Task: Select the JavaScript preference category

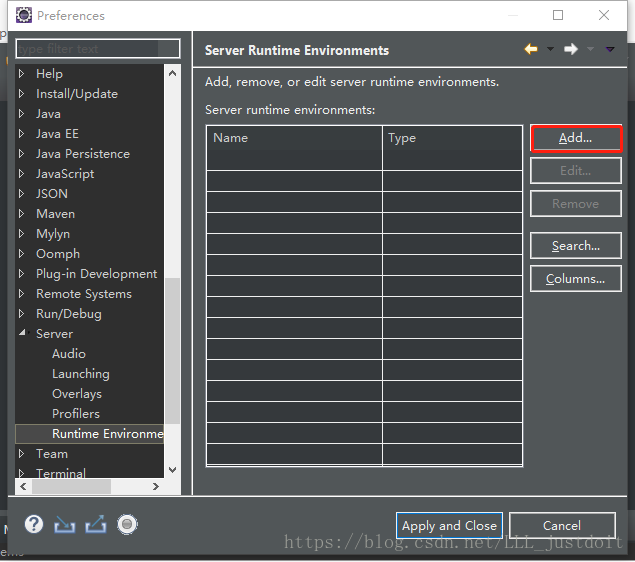Action: coord(65,174)
